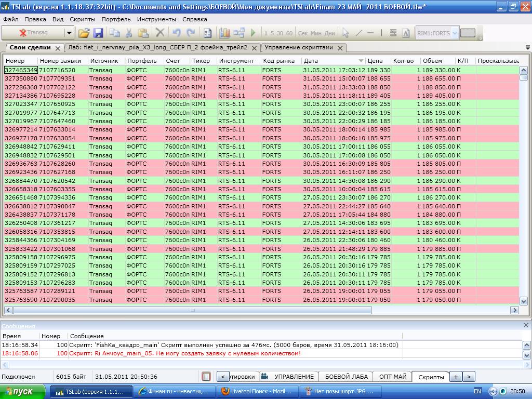Click the color box next to RIM1:FORTS

click(468, 33)
